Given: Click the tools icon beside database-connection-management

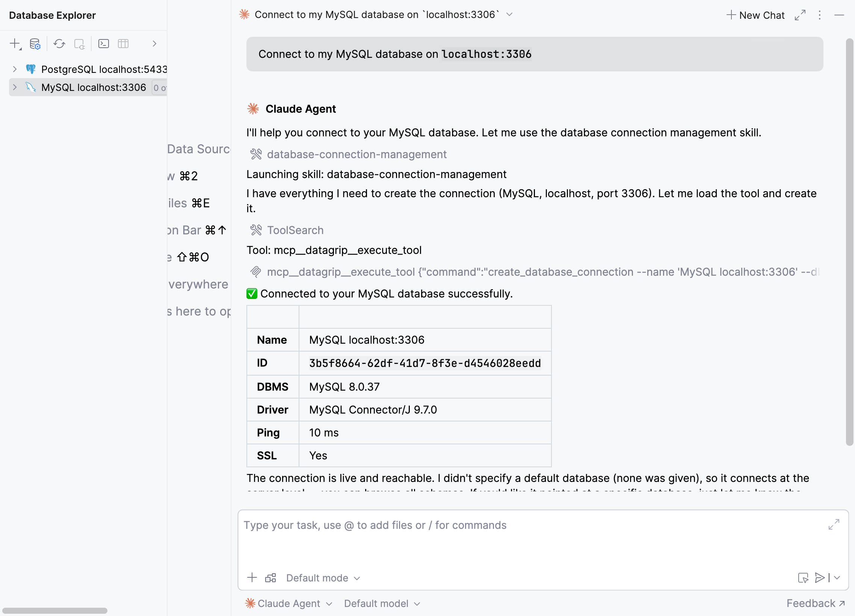Looking at the screenshot, I should click(x=256, y=154).
